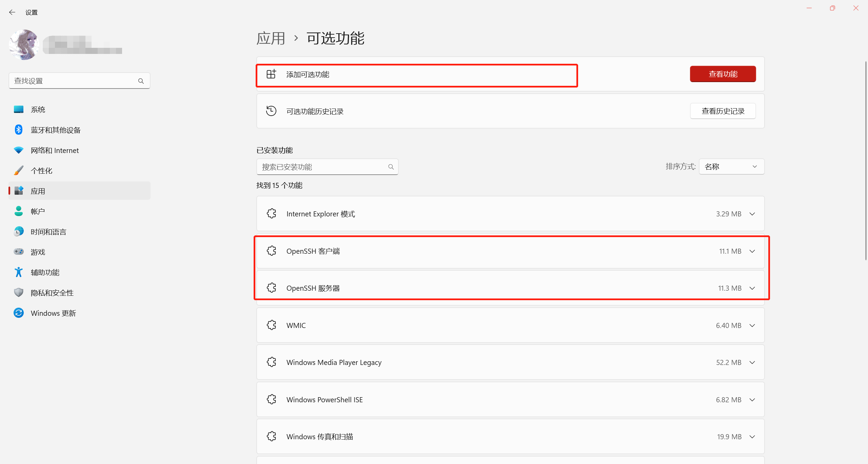The image size is (868, 464).
Task: Expand the WMIC chevron
Action: click(752, 326)
